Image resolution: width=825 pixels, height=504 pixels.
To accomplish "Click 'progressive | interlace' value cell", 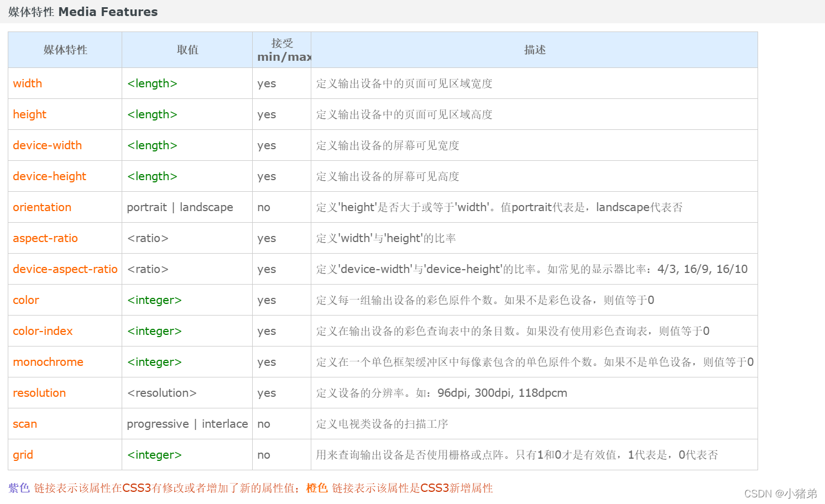I will (x=187, y=424).
